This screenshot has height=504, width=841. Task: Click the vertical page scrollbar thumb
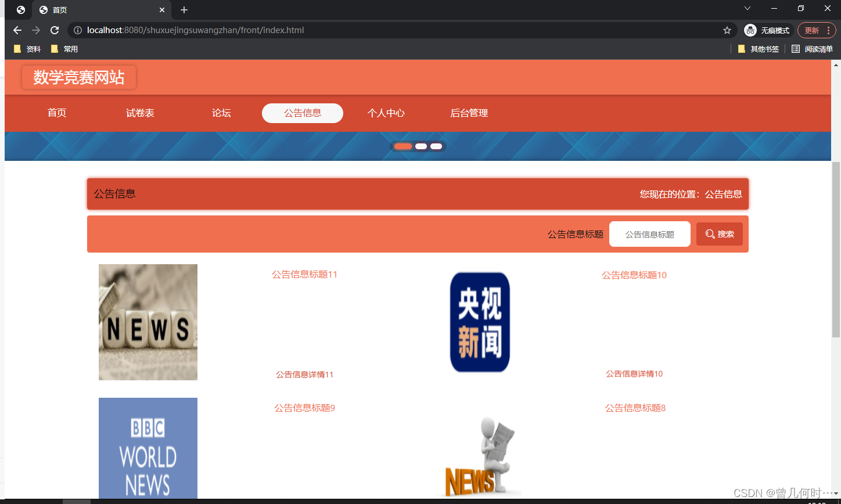coord(836,250)
